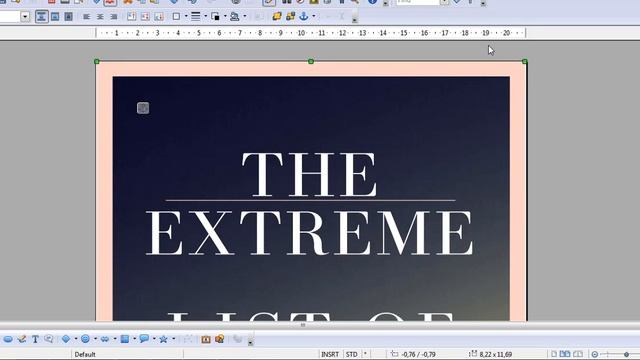Open the Block Arrows dropdown arrow

click(x=115, y=339)
